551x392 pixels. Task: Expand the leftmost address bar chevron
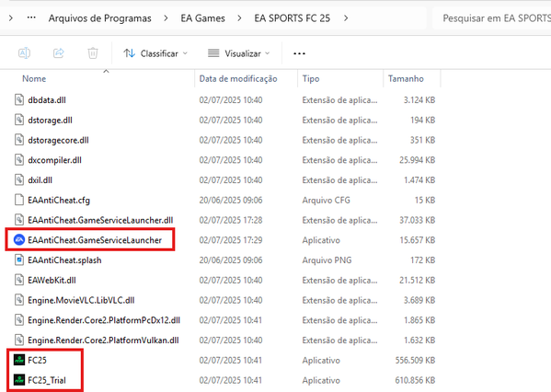(11, 17)
